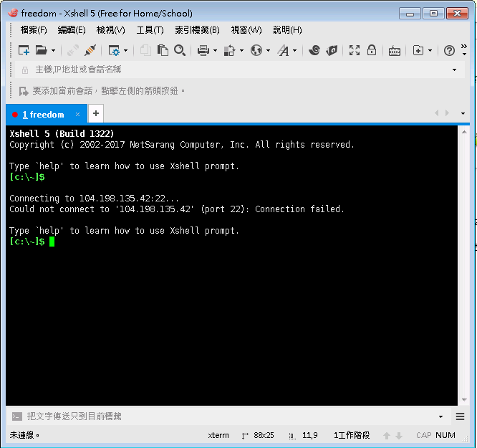This screenshot has width=477, height=448.
Task: Click the 88x25 terminal size status
Action: (x=264, y=435)
